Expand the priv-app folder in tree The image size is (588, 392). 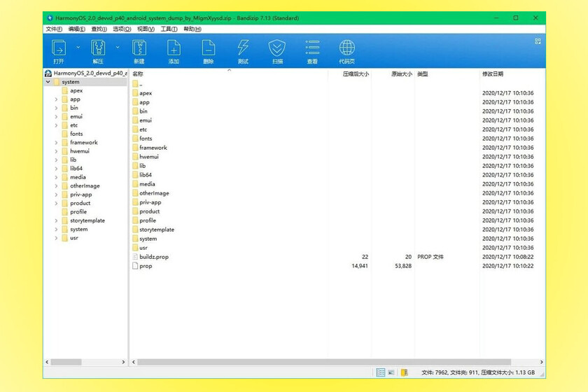(x=56, y=195)
